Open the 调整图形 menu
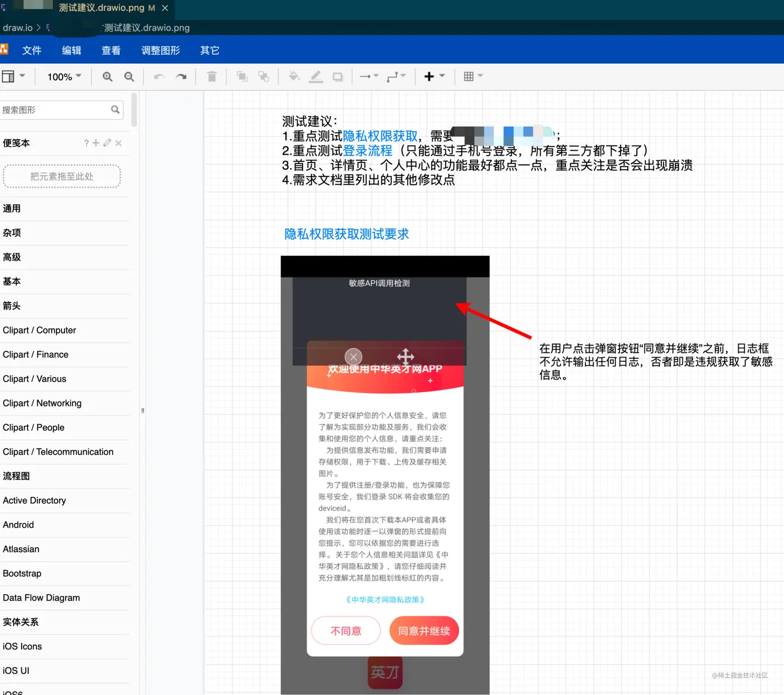The image size is (784, 695). pos(161,50)
